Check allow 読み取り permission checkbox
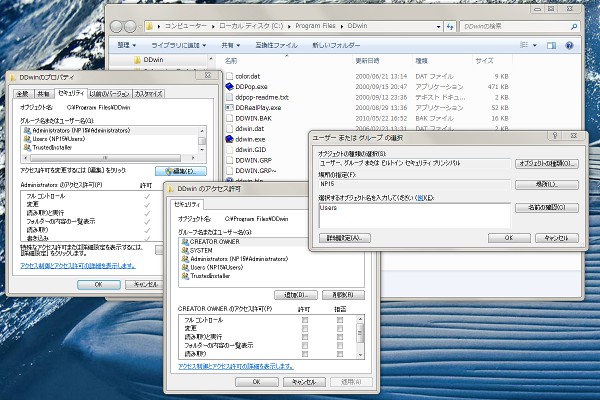600x400 pixels. pyautogui.click(x=305, y=354)
